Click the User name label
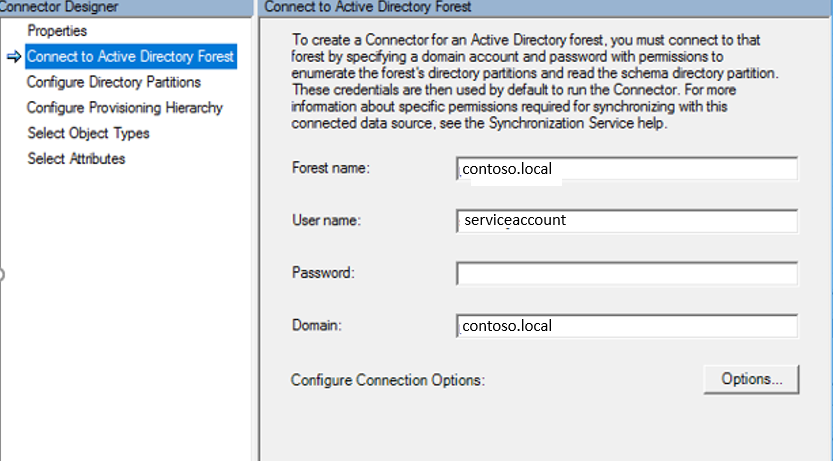 click(326, 220)
